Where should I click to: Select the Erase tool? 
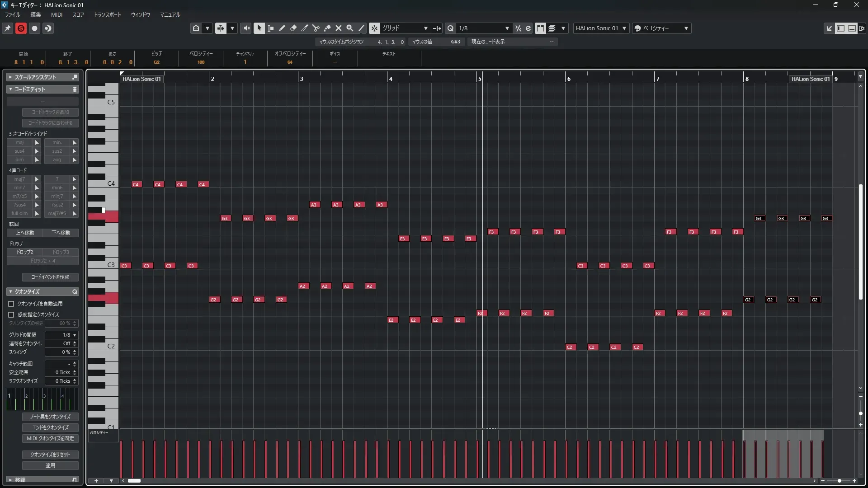(293, 28)
